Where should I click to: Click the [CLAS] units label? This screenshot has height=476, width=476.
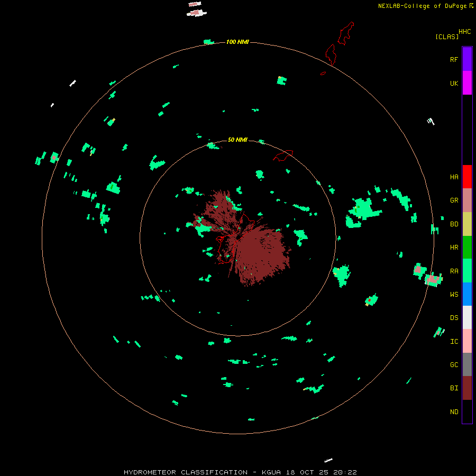[x=447, y=36]
